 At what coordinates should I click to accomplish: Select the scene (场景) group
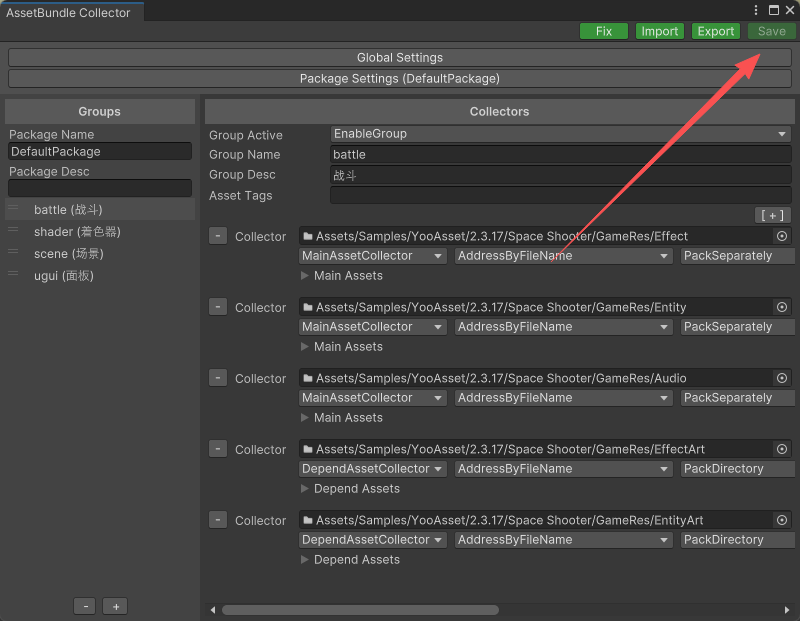[100, 254]
